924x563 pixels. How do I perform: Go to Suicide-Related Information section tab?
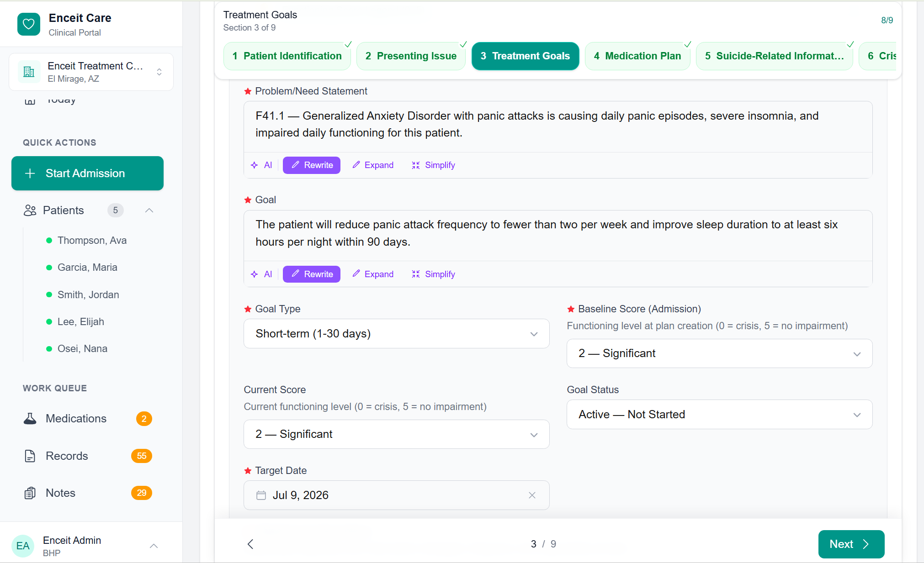click(x=774, y=56)
